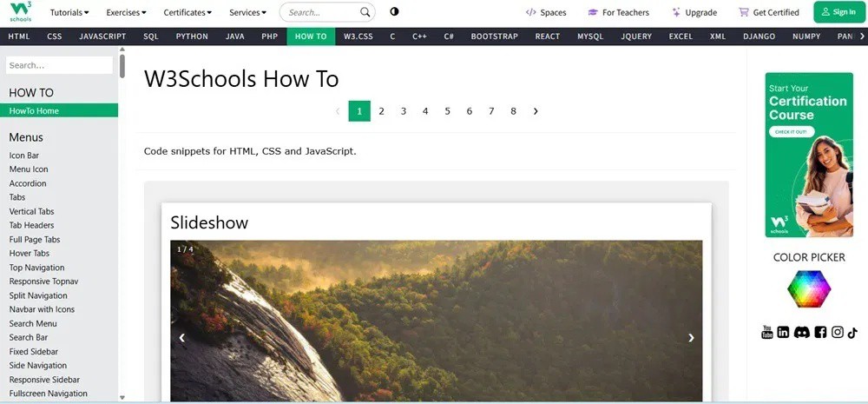Open W3Schools Instagram icon
Image resolution: width=868 pixels, height=404 pixels.
point(838,332)
